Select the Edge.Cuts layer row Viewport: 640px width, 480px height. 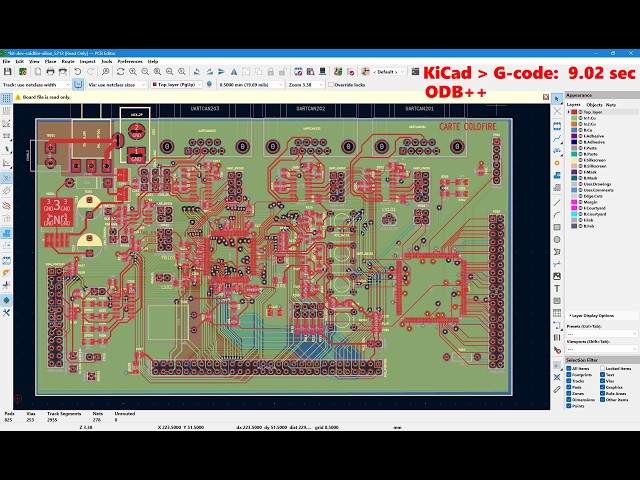(602, 196)
